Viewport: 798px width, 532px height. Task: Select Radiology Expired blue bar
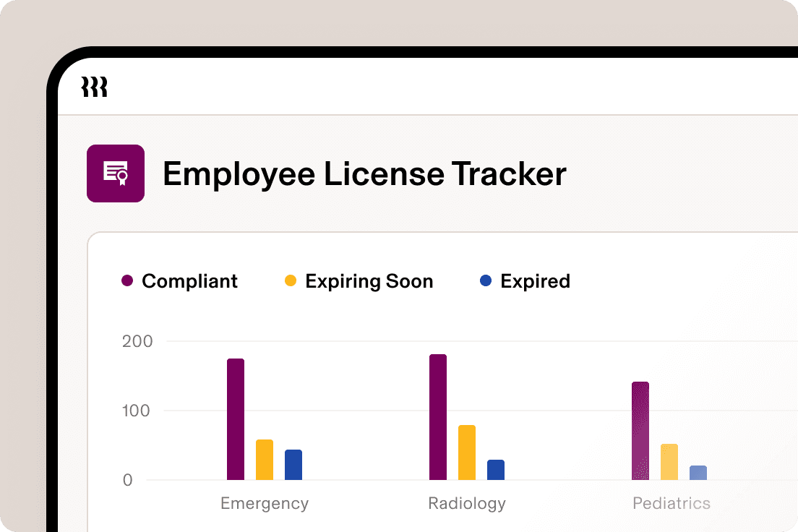point(496,470)
